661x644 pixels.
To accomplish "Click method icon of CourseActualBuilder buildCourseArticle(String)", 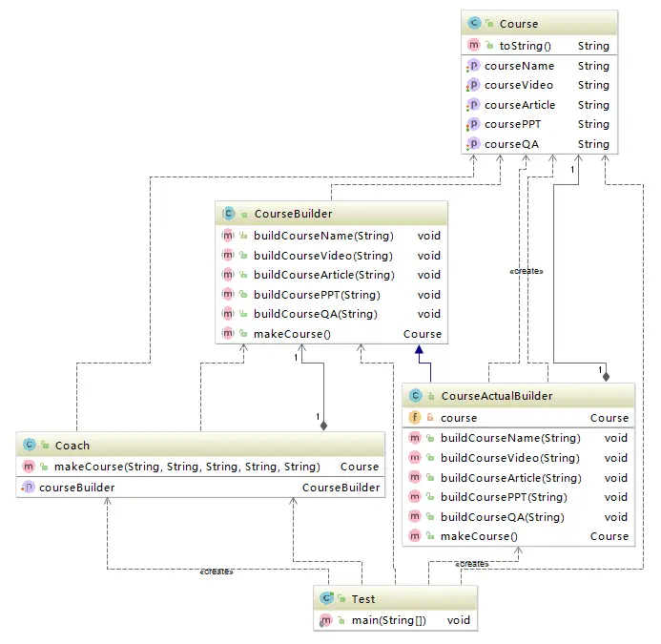I will click(x=415, y=477).
